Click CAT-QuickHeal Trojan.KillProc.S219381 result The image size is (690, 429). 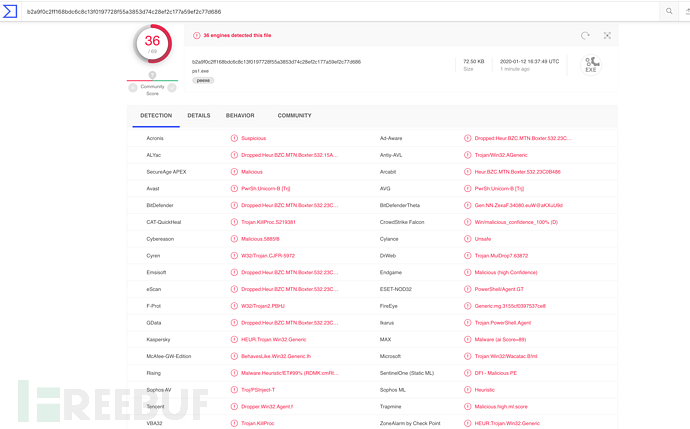(x=268, y=222)
